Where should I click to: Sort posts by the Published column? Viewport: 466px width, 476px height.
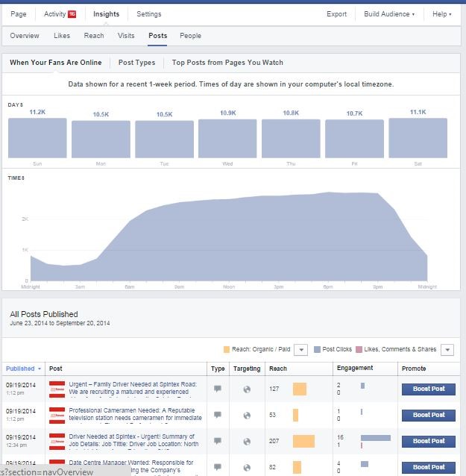click(23, 369)
